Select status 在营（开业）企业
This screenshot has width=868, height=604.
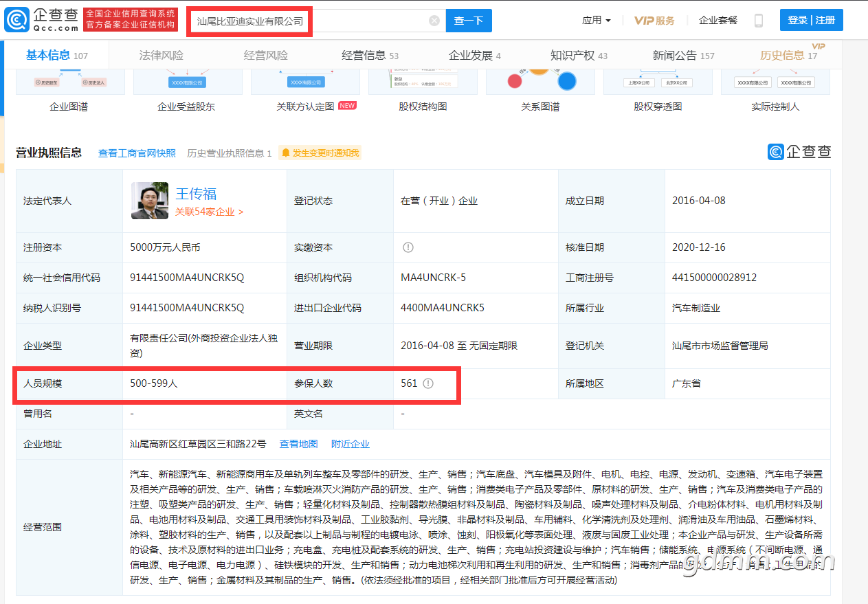pos(439,201)
